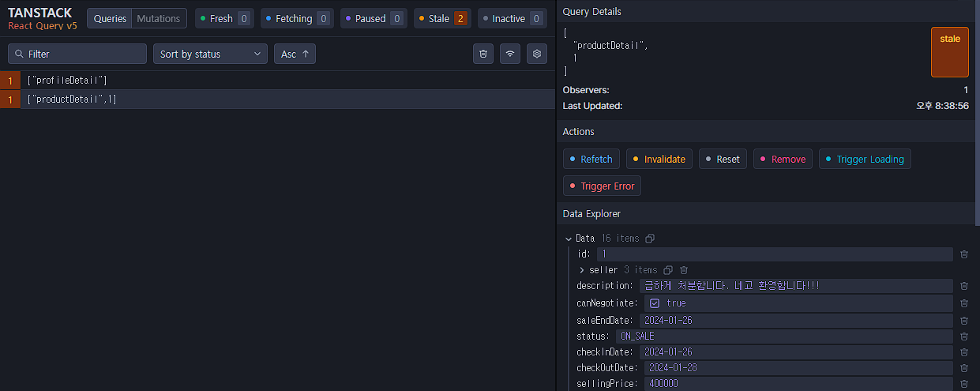The width and height of the screenshot is (980, 391).
Task: Filter queries by Inactive status
Action: click(512, 18)
